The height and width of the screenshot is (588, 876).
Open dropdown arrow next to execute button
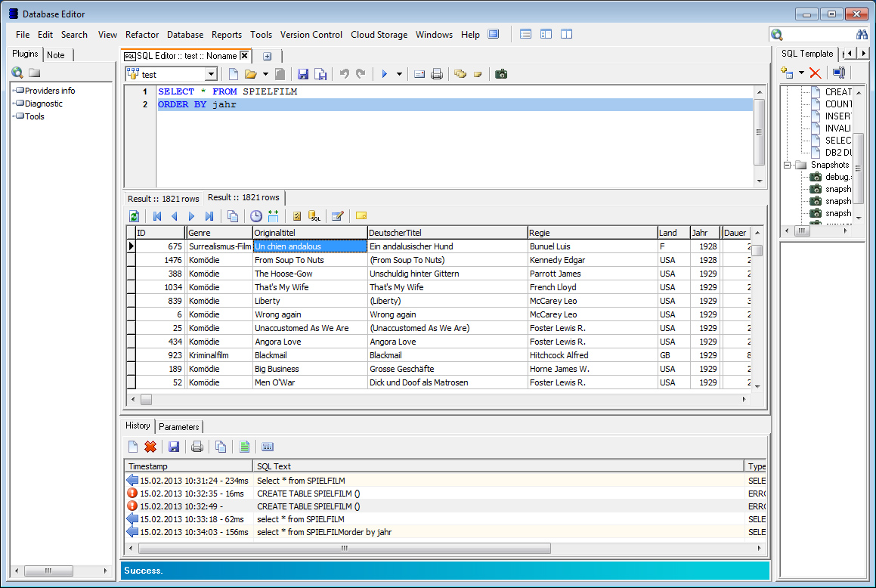click(x=399, y=74)
